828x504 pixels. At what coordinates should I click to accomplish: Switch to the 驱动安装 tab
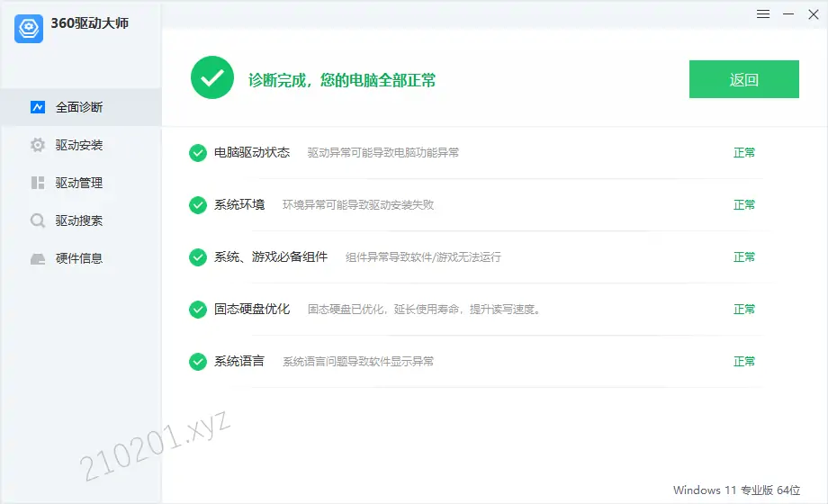point(81,145)
